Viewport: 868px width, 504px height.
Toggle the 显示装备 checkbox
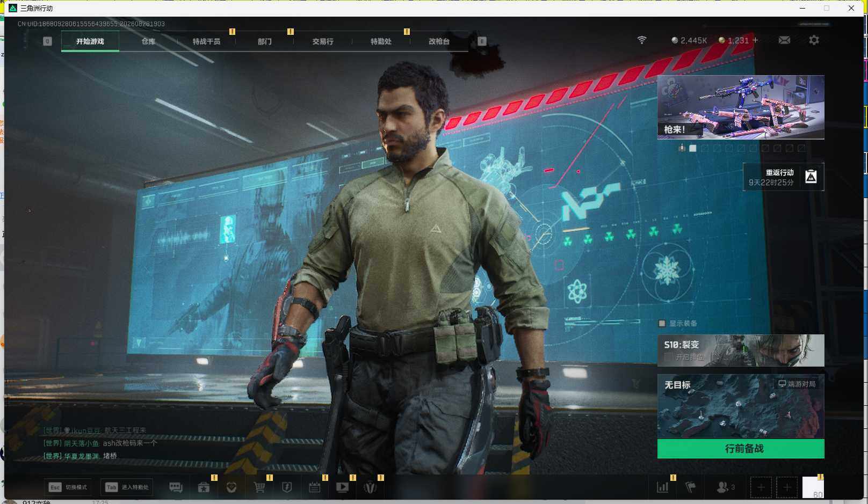(x=662, y=323)
